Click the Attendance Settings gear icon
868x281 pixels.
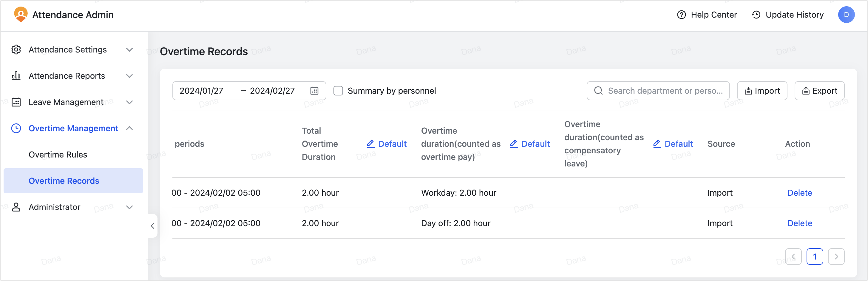tap(16, 50)
